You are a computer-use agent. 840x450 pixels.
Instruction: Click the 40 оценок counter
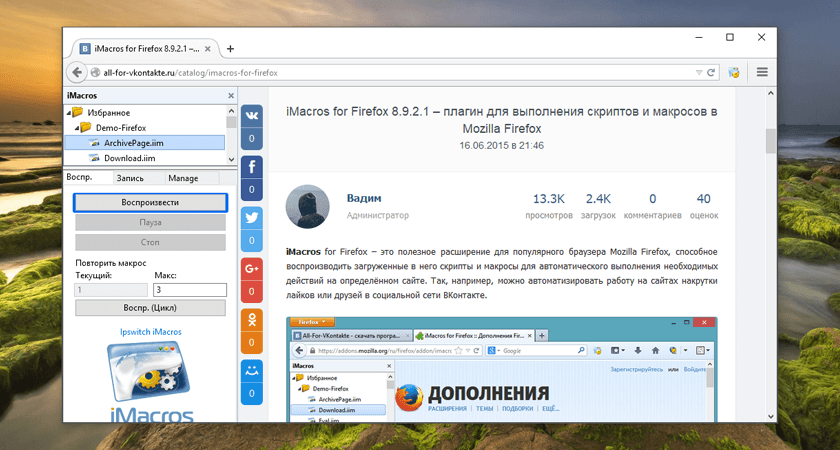click(703, 206)
